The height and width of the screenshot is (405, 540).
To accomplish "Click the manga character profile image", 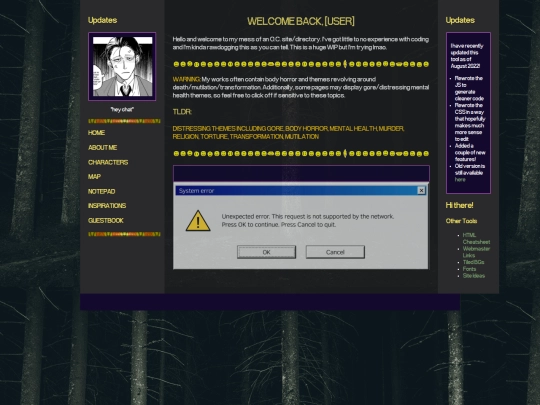I will pyautogui.click(x=122, y=66).
